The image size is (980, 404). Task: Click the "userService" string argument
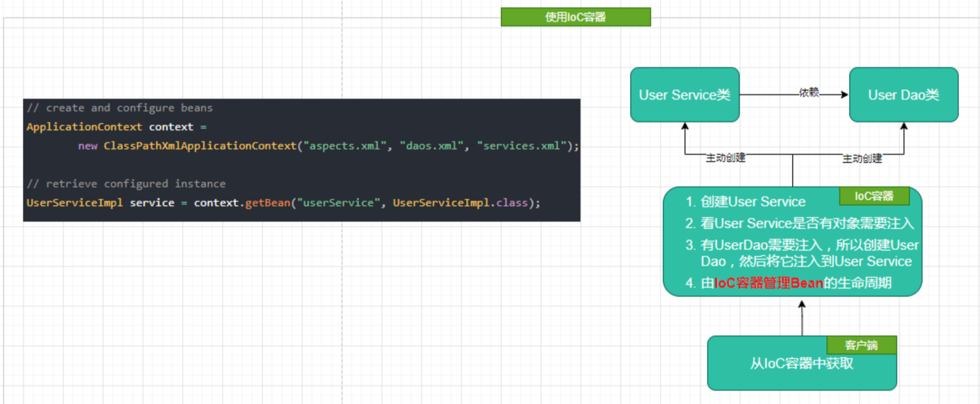click(x=338, y=203)
